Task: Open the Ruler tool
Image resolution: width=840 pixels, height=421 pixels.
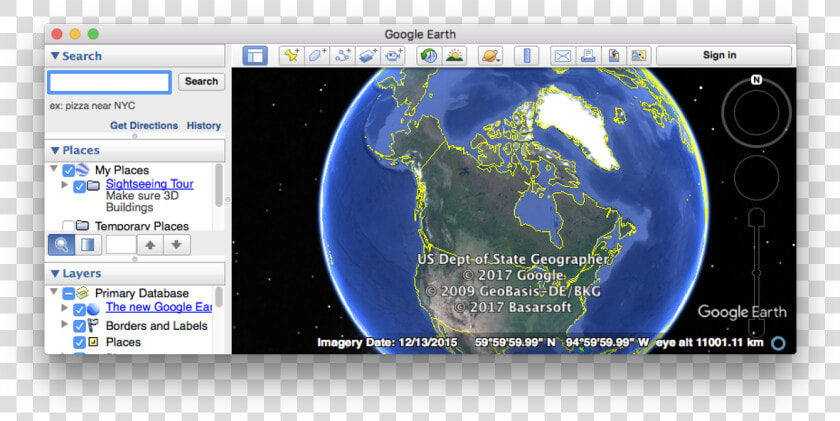Action: (527, 55)
